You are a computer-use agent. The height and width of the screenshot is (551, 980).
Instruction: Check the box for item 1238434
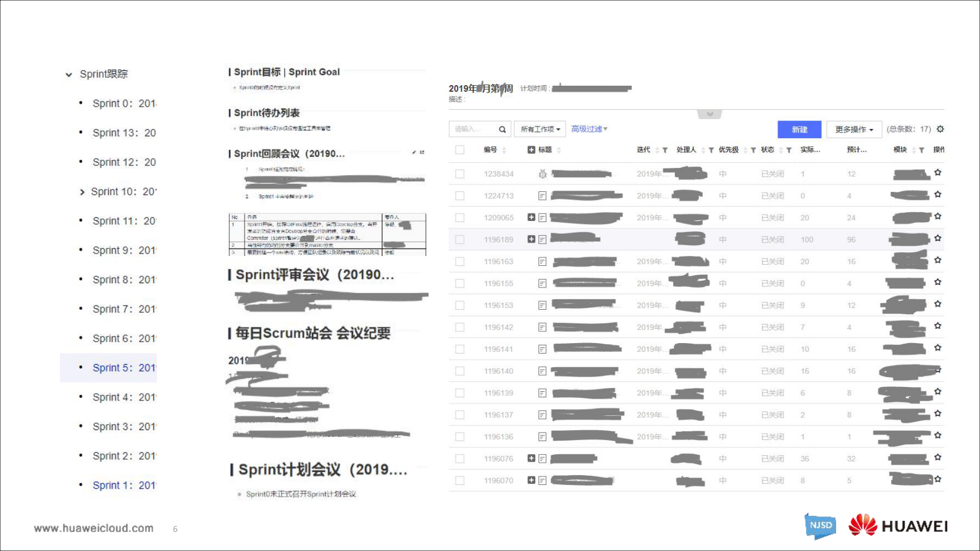pos(459,174)
